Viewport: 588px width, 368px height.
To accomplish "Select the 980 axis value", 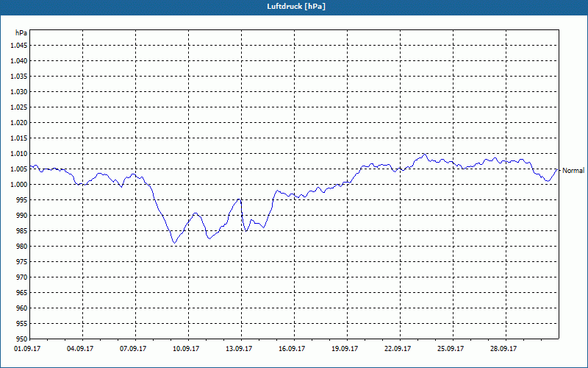I will (22, 247).
